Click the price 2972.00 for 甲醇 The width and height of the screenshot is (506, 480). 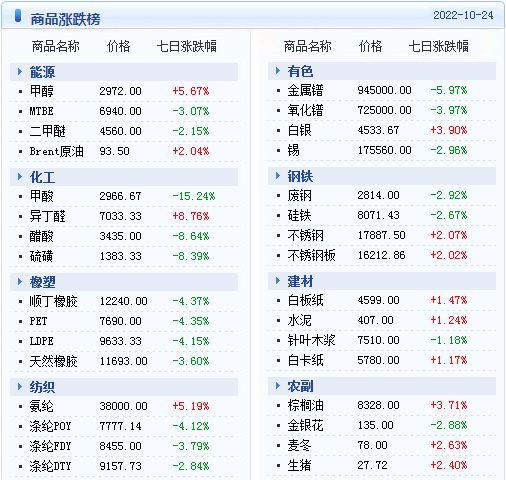pos(120,91)
